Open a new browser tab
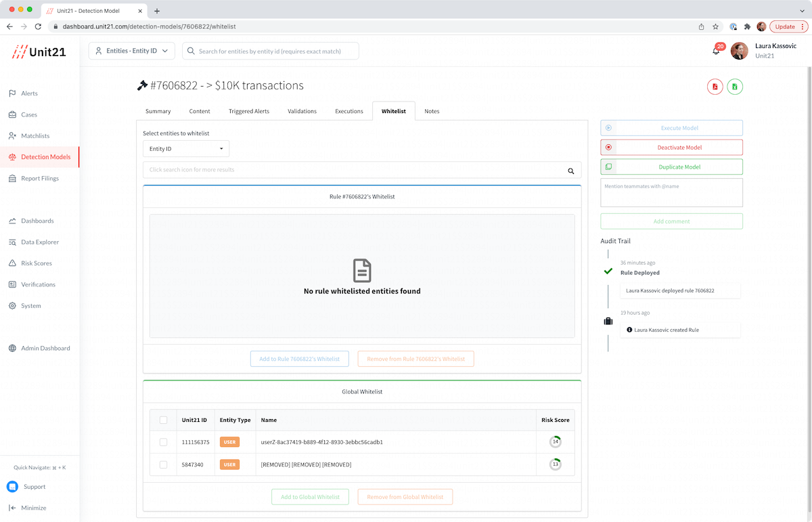This screenshot has height=522, width=812. [157, 11]
